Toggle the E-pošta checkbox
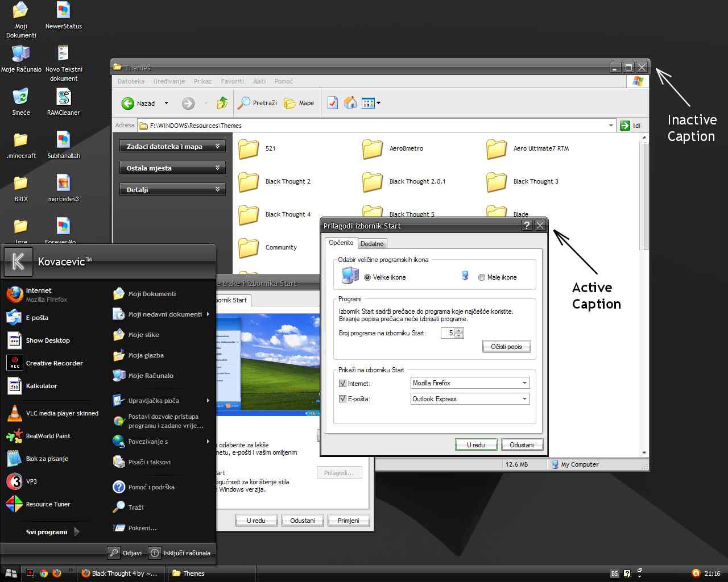This screenshot has height=582, width=728. point(342,399)
